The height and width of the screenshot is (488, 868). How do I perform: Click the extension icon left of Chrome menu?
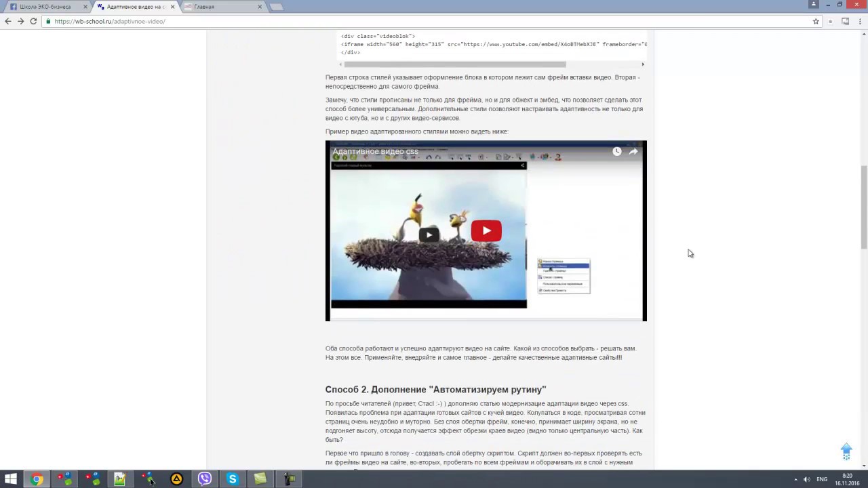[x=845, y=21]
